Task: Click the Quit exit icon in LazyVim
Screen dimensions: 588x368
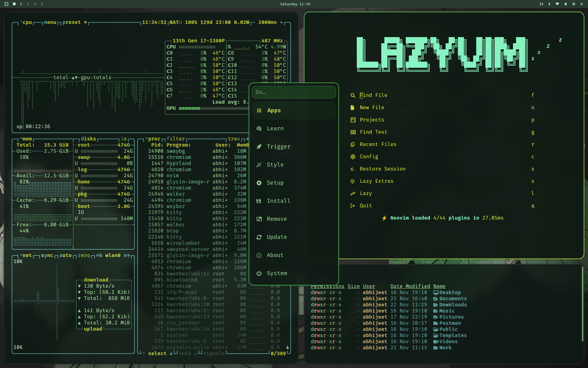Action: (353, 206)
